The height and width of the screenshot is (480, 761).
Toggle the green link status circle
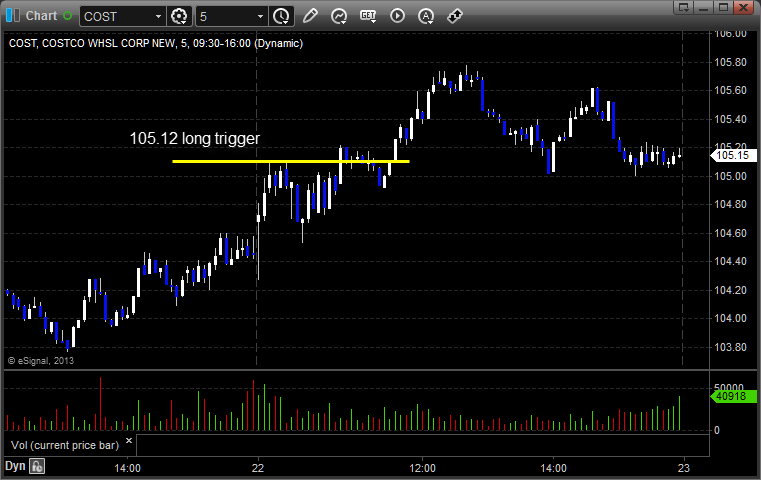tap(67, 16)
